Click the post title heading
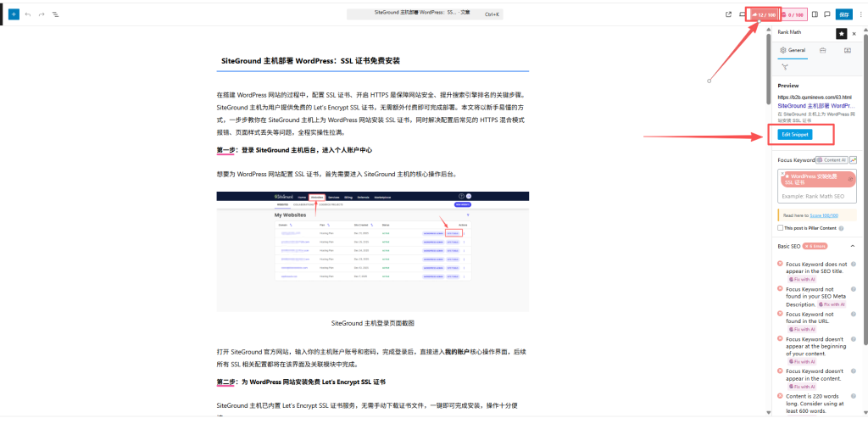 click(x=310, y=61)
